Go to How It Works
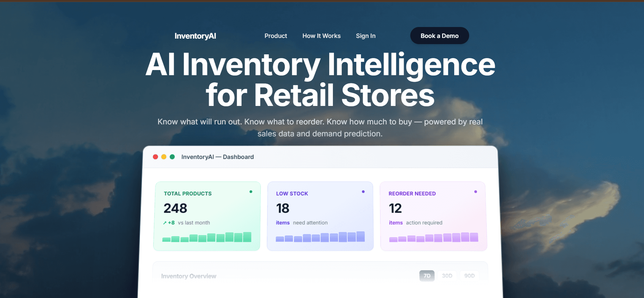Viewport: 644px width, 298px height. point(321,36)
